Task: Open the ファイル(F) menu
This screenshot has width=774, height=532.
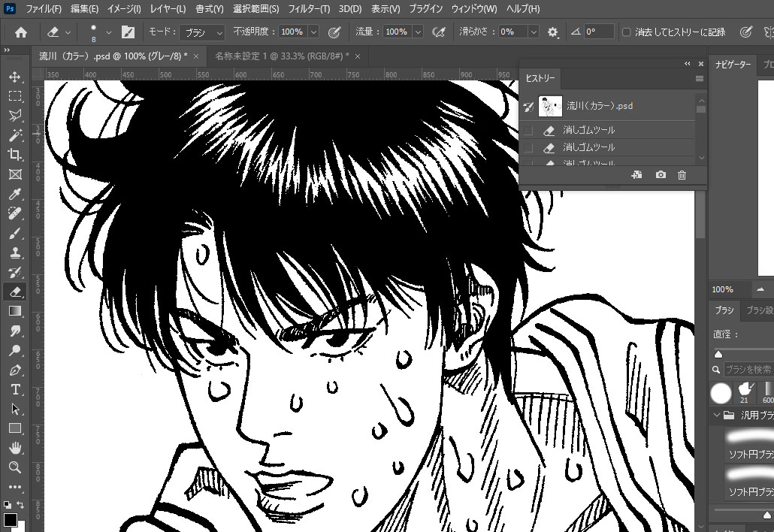Action: 44,9
